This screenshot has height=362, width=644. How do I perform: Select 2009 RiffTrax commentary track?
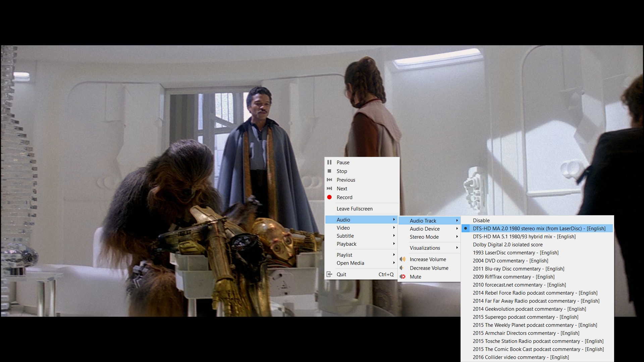point(537,277)
